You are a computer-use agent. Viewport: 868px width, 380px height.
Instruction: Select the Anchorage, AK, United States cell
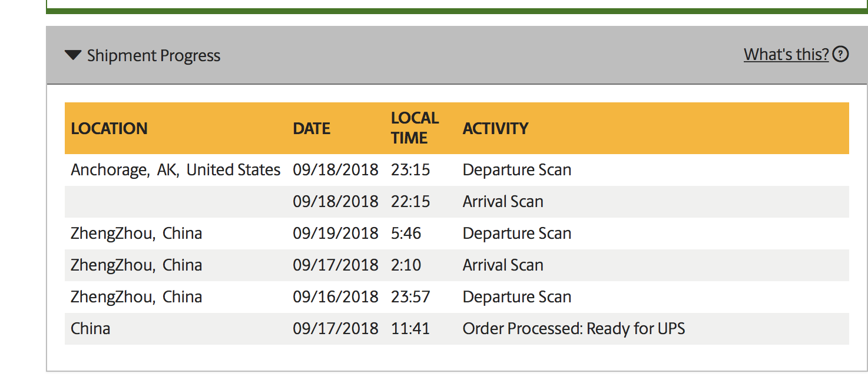pos(175,170)
